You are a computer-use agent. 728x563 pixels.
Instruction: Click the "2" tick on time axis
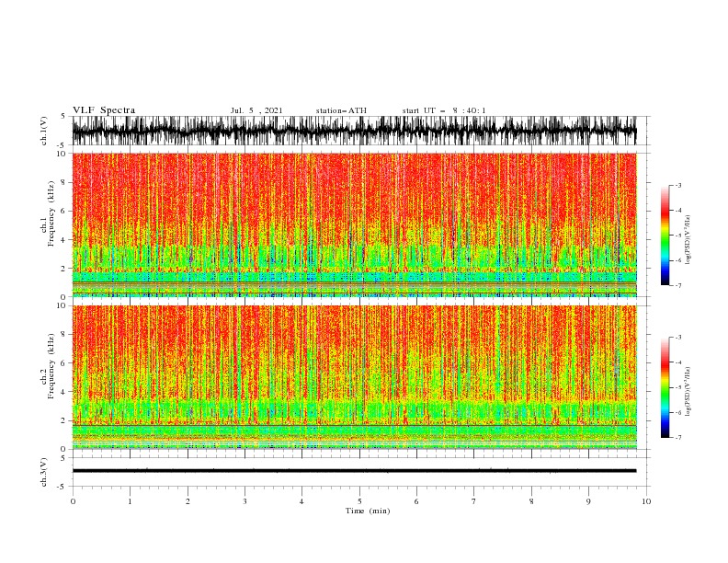point(188,501)
